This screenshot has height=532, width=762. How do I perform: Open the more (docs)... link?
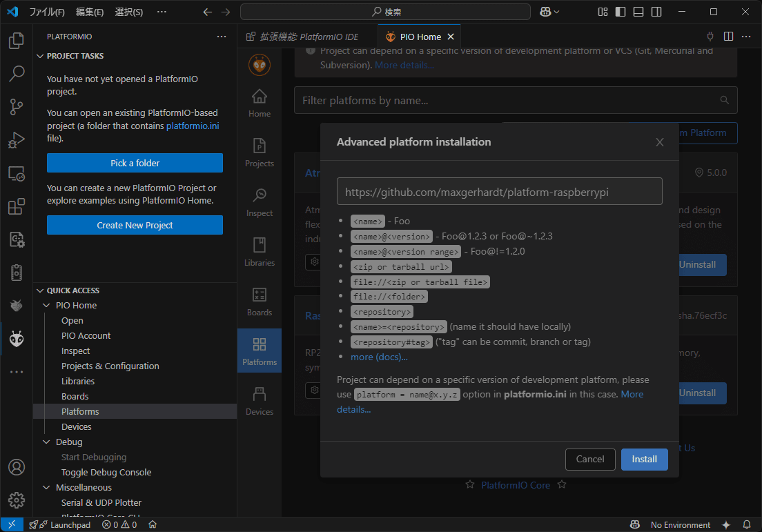click(x=379, y=357)
